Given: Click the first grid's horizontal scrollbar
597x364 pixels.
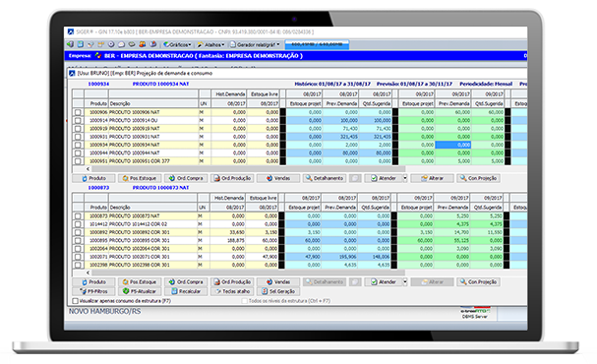Looking at the screenshot, I should pyautogui.click(x=248, y=168).
